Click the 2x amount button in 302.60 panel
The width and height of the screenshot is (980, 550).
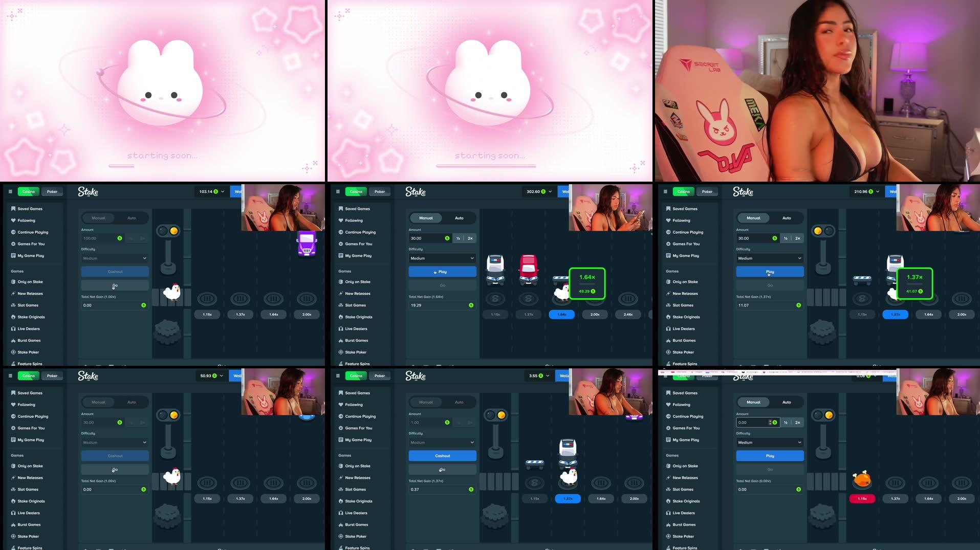[x=470, y=238]
